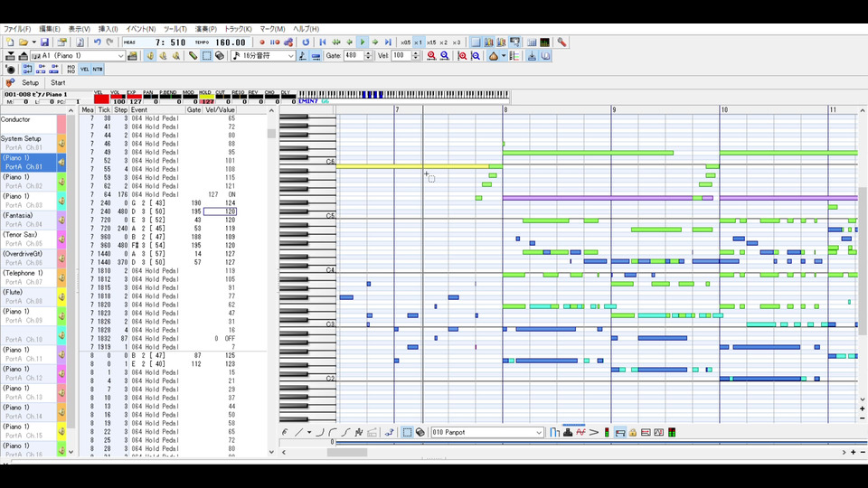Expand the 010 Panpot controller dropdown
Screen dimensions: 868x488
538,433
